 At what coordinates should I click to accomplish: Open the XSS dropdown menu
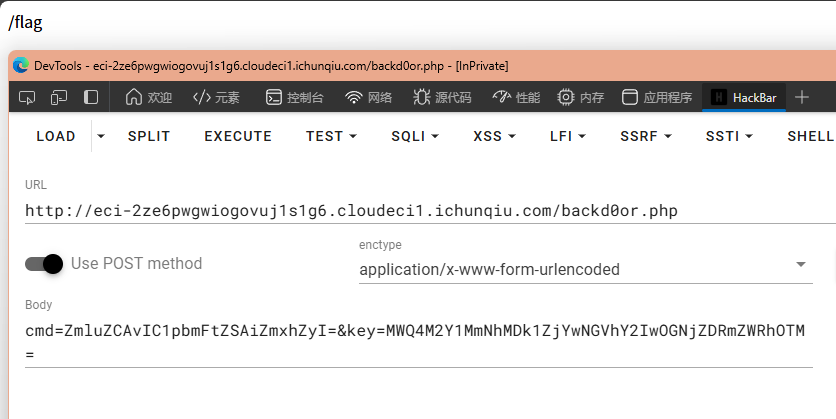point(494,136)
